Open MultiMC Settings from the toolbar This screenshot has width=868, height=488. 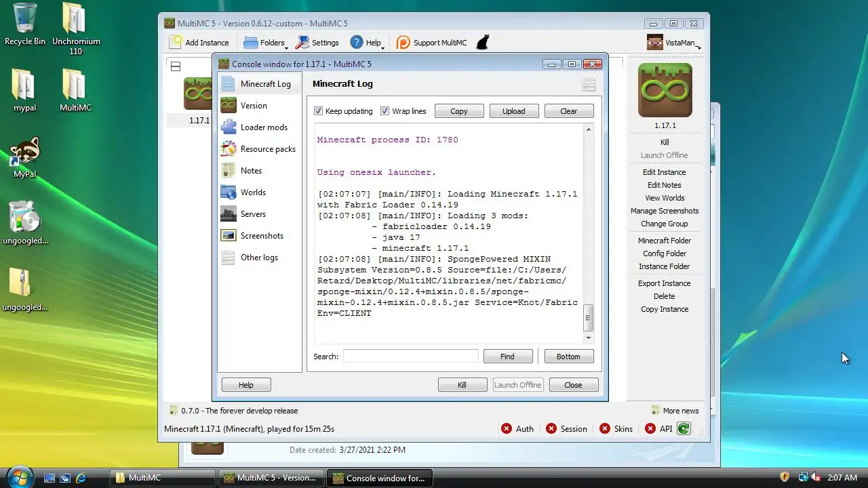317,43
